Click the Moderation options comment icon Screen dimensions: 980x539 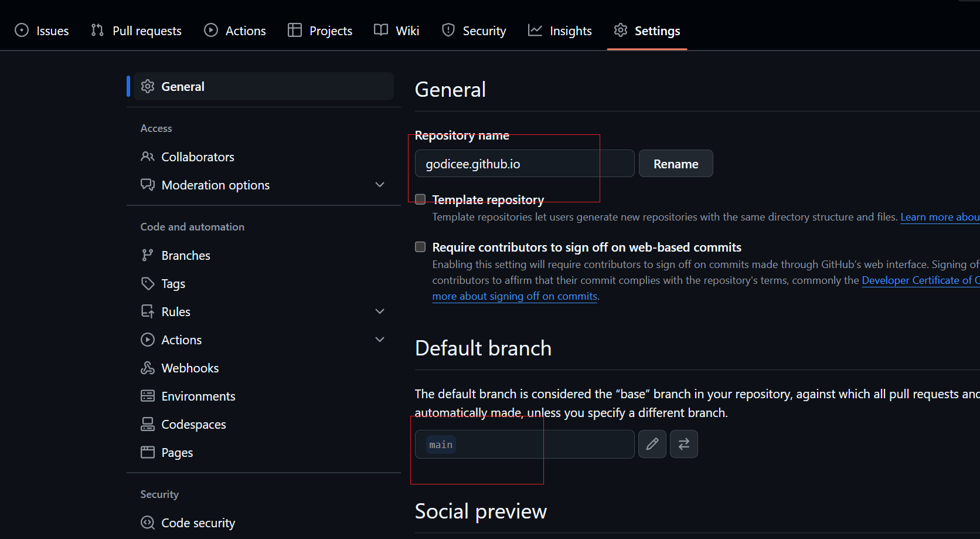click(148, 185)
